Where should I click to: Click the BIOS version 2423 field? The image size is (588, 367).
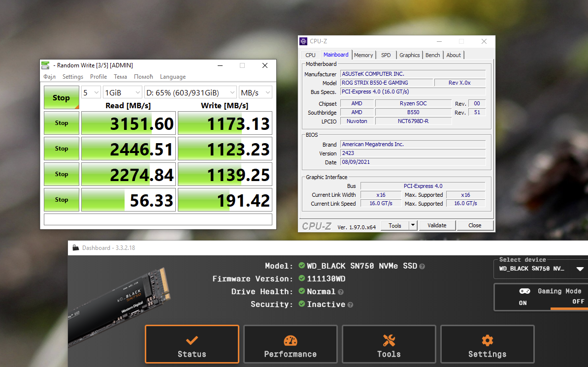pos(413,153)
